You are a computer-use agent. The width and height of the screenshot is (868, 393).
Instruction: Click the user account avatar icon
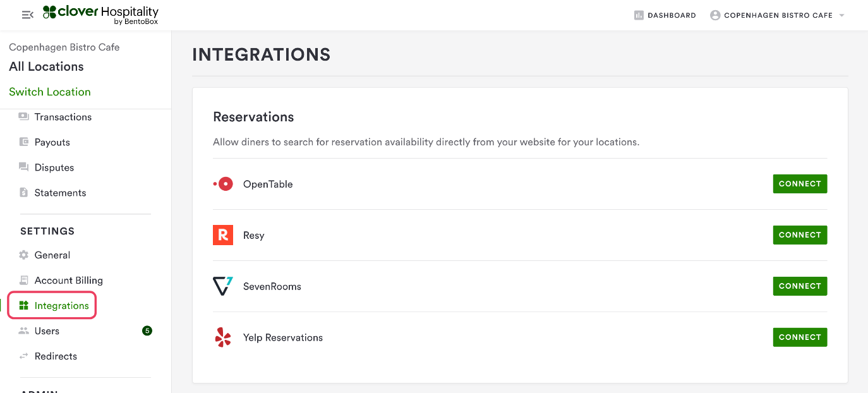tap(715, 15)
